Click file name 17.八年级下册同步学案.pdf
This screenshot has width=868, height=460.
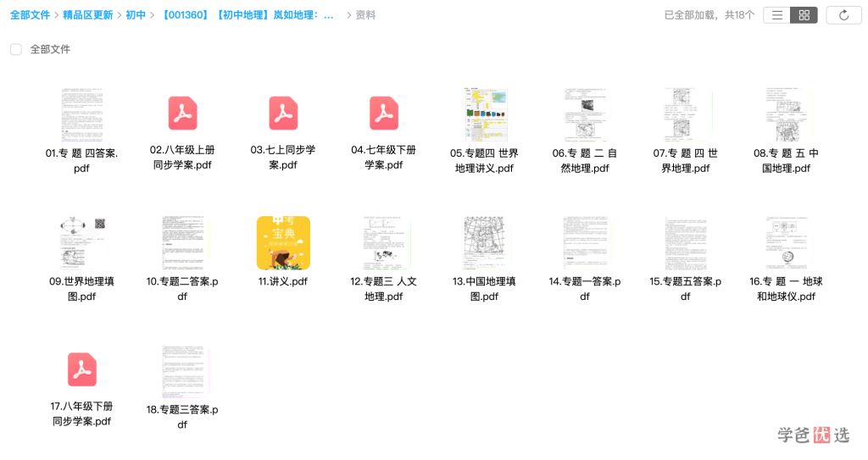82,413
